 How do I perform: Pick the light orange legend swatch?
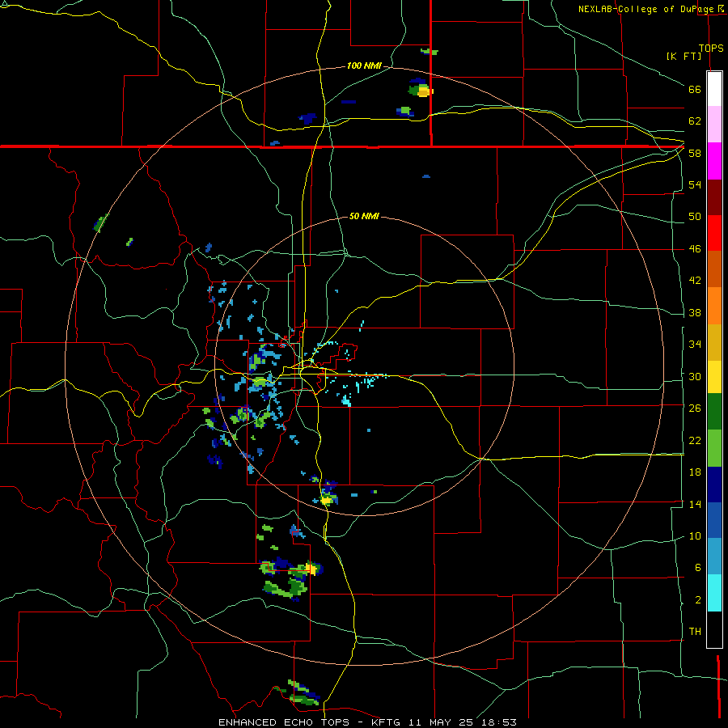coord(714,306)
